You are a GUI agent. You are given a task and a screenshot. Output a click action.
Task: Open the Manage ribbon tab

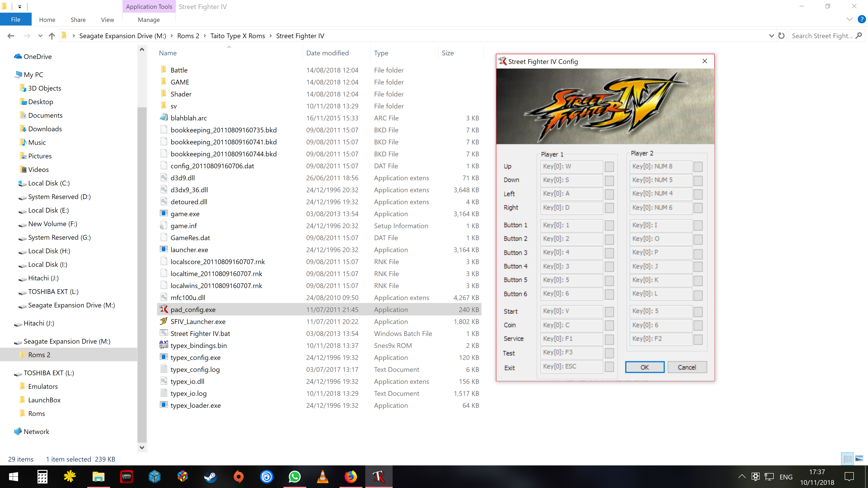pos(149,19)
